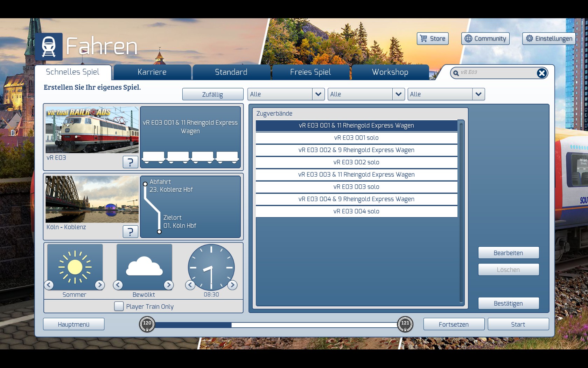
Task: Select the Köln - Koblenz route thumbnail
Action: click(x=92, y=199)
